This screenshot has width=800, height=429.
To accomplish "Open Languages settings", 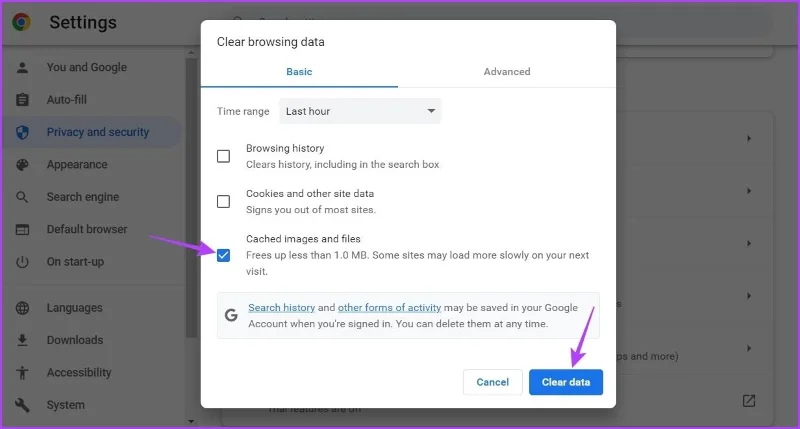I will (x=74, y=308).
